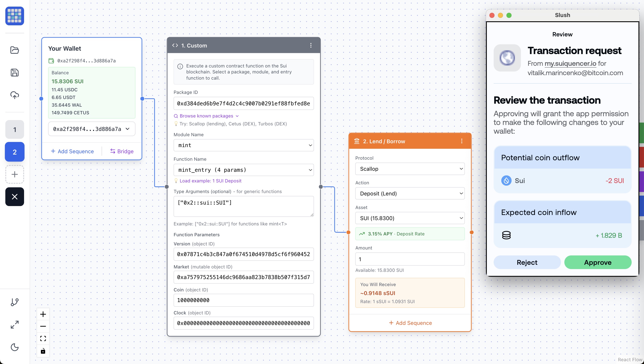
Task: Open the git branch icon in the sidebar
Action: 14,302
